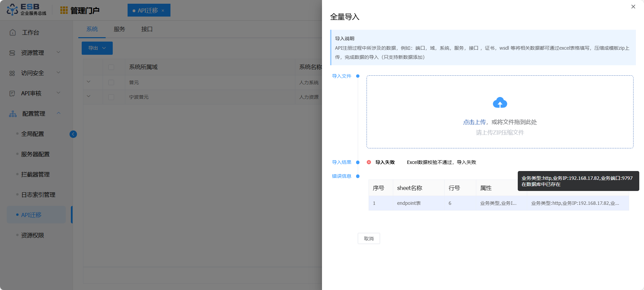Open the 导出 dropdown button
The width and height of the screenshot is (644, 290).
coord(97,48)
